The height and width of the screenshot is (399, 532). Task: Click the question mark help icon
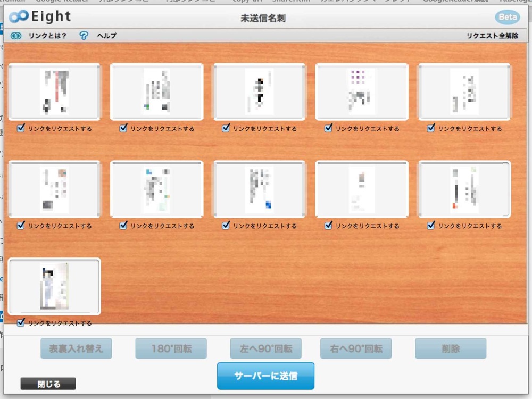[x=84, y=36]
